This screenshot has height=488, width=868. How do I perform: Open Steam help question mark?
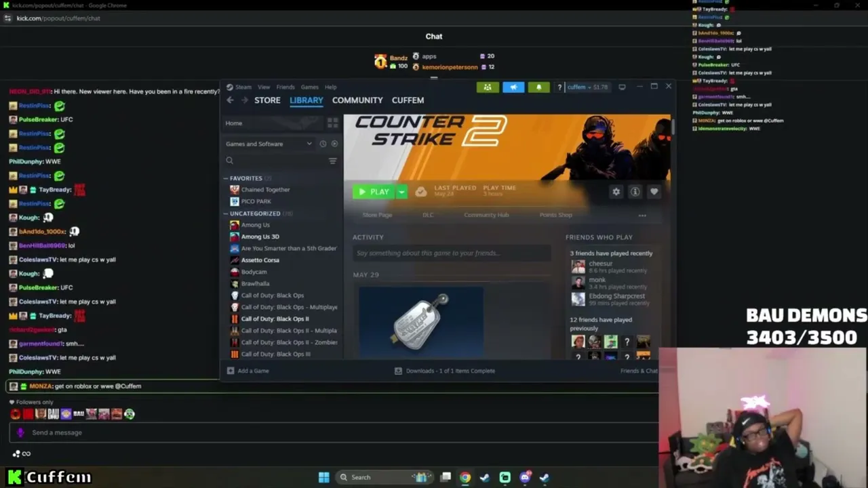[559, 87]
